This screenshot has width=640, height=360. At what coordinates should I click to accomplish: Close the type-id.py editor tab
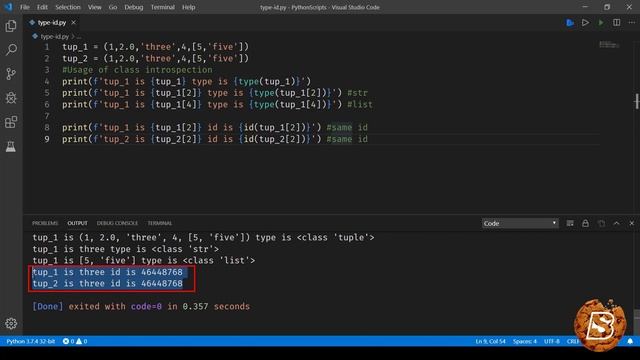pos(73,23)
